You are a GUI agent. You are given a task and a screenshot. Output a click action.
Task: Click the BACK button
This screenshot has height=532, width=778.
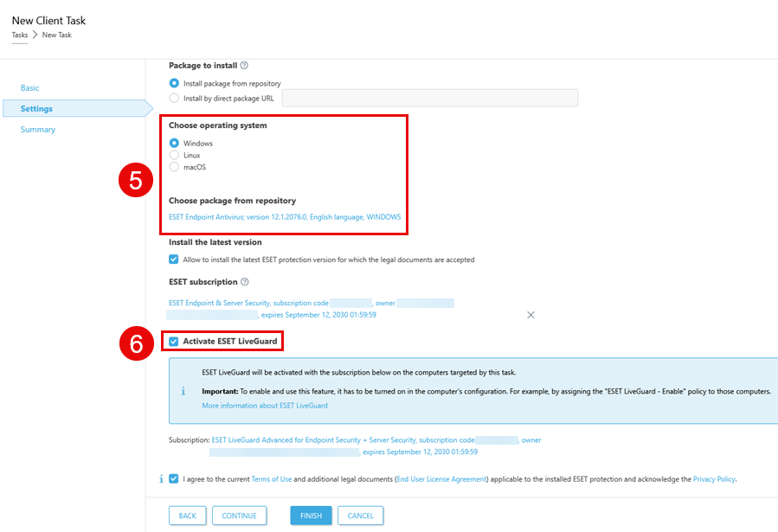click(x=188, y=516)
